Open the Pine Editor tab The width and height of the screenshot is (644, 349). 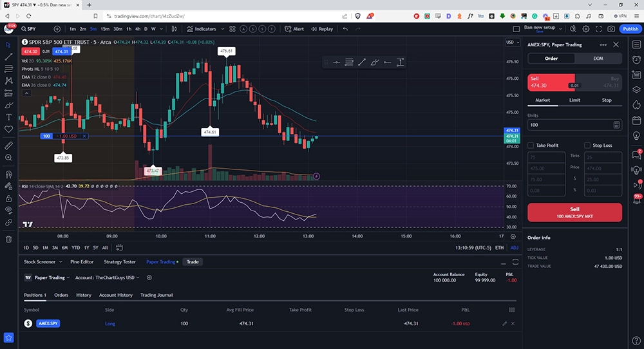tap(82, 262)
